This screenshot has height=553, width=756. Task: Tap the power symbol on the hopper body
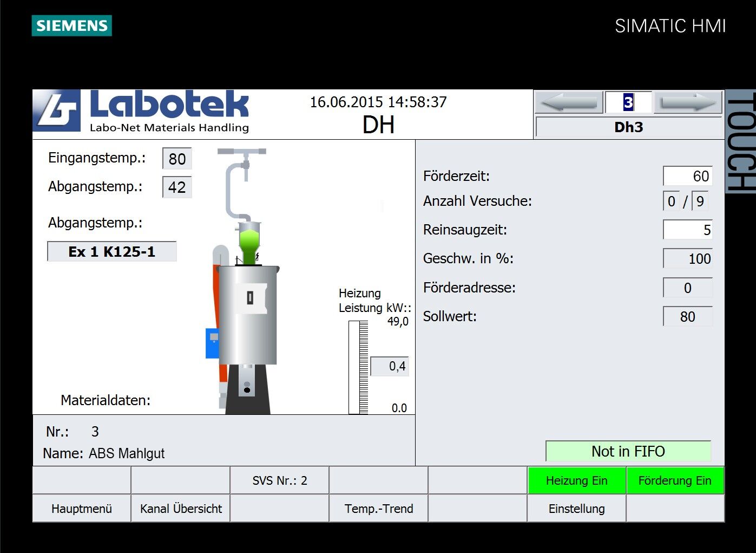click(x=249, y=297)
